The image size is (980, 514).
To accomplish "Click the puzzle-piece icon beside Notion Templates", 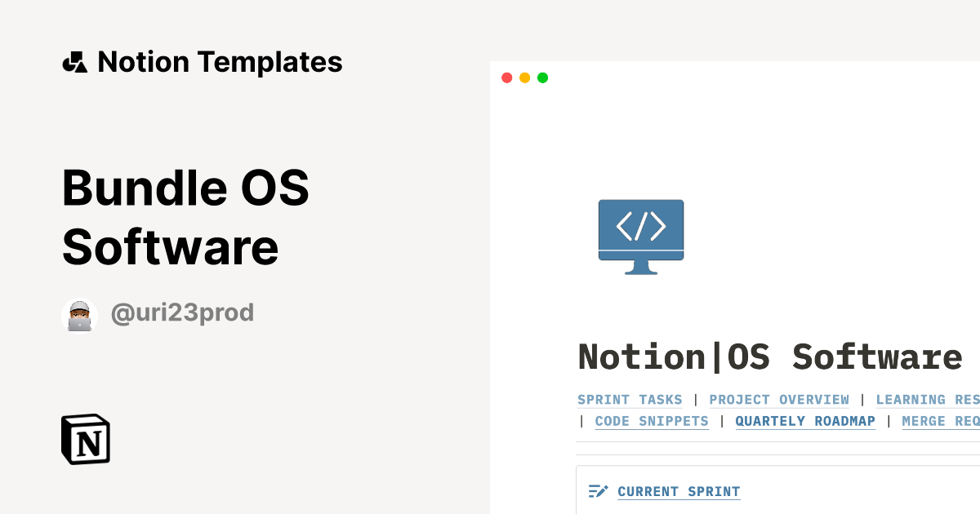I will pyautogui.click(x=73, y=61).
